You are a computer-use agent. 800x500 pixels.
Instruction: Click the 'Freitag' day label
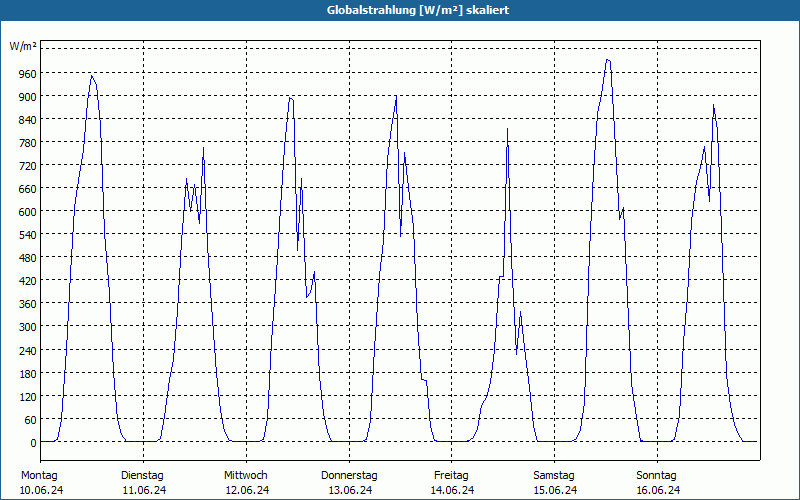(451, 476)
